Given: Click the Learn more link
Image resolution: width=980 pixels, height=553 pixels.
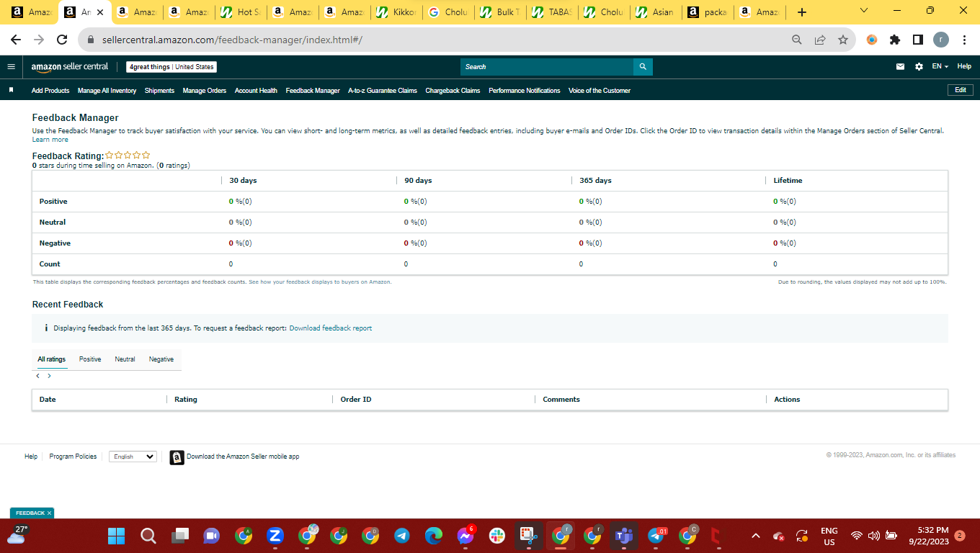Looking at the screenshot, I should (50, 140).
